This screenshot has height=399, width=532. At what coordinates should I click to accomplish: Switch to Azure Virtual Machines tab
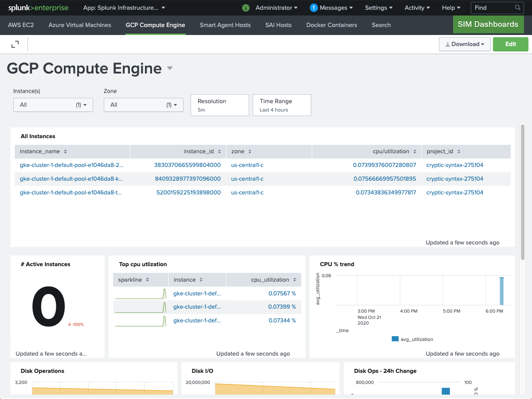(x=80, y=25)
